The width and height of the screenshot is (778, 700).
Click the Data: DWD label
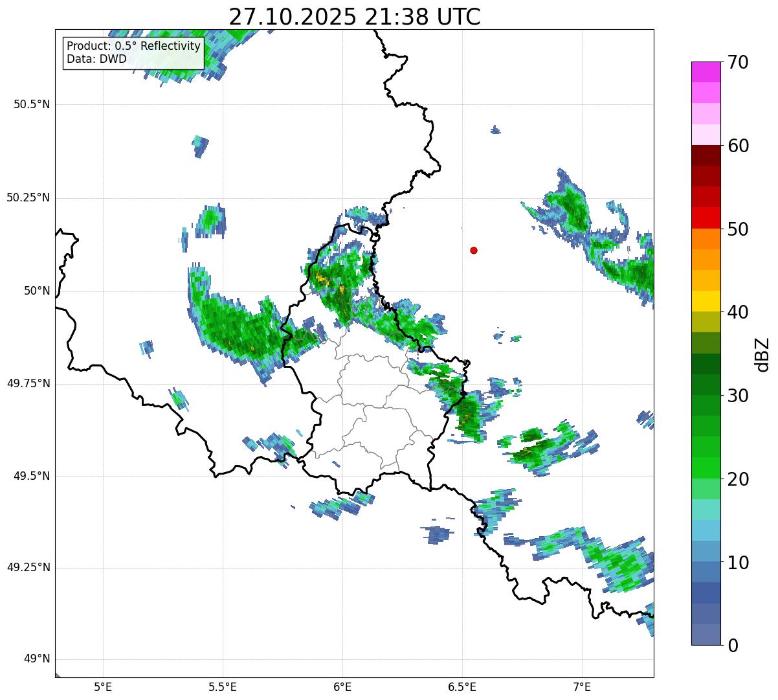[96, 60]
